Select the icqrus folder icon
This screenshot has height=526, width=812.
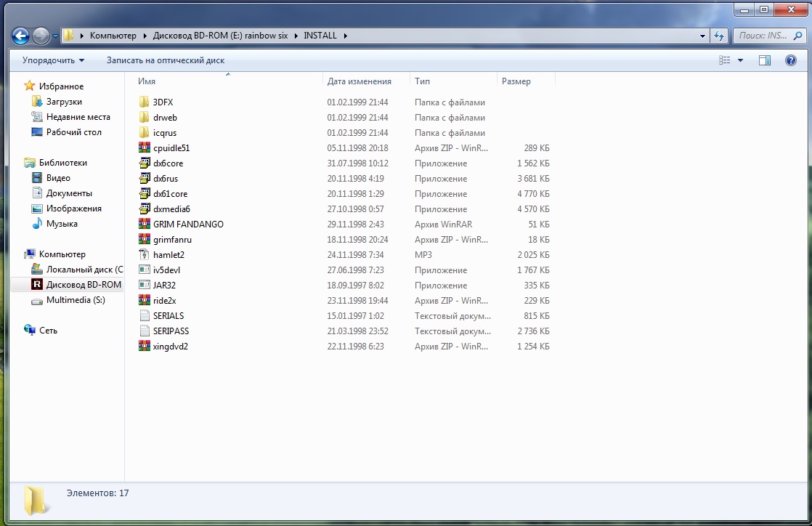tap(144, 133)
